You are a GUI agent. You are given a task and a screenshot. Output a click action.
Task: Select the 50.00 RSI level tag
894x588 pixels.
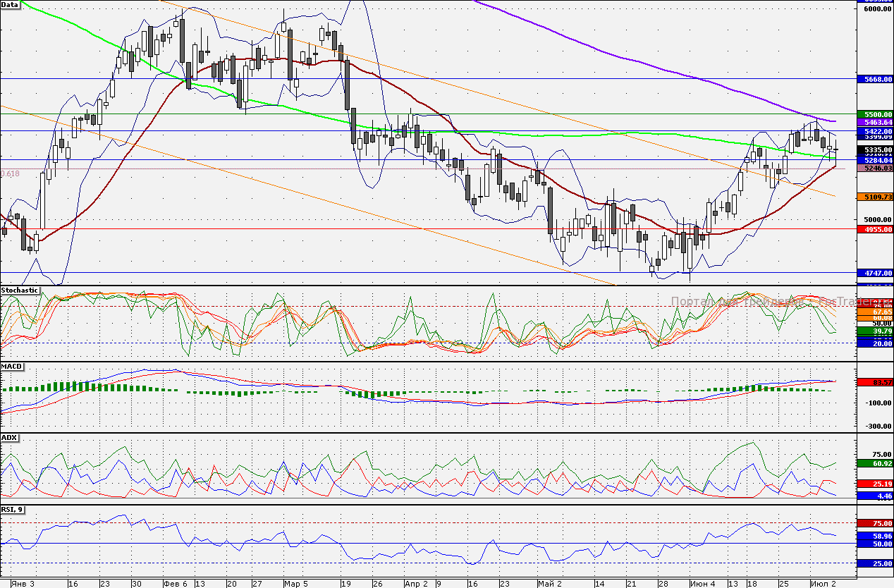point(875,544)
